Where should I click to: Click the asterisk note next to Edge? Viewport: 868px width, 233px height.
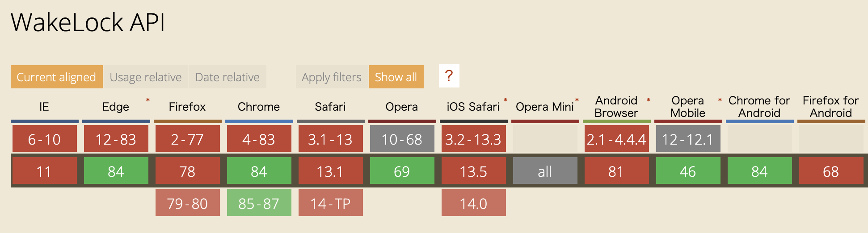pyautogui.click(x=147, y=100)
